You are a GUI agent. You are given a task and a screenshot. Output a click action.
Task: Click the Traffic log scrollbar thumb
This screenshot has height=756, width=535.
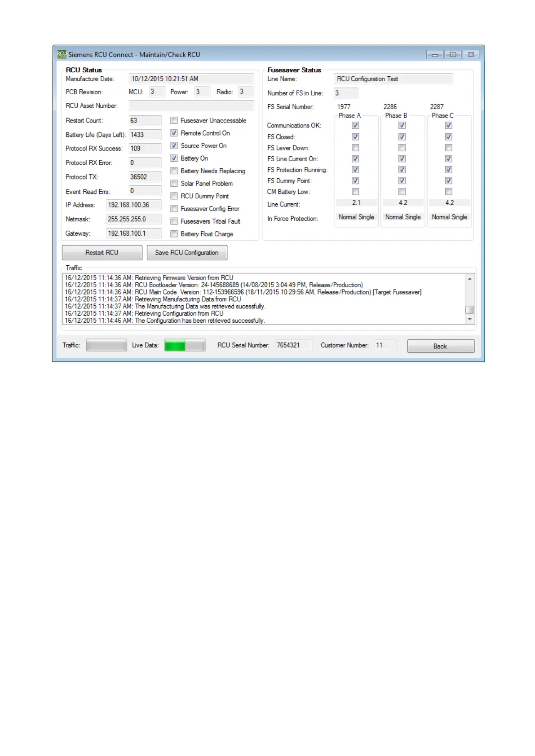tap(469, 310)
